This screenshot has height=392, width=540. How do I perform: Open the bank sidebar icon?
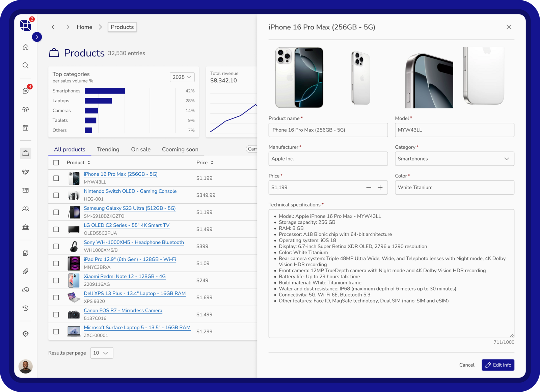[26, 227]
